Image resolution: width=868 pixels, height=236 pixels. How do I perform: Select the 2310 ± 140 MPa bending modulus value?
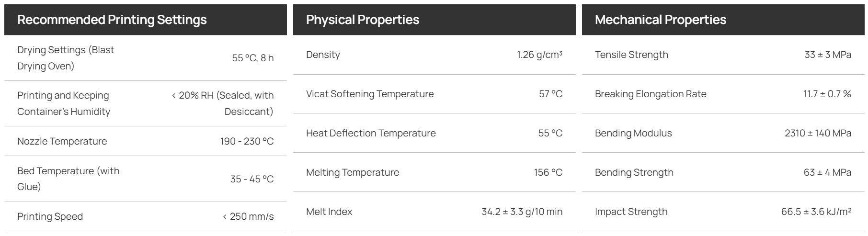click(x=818, y=133)
